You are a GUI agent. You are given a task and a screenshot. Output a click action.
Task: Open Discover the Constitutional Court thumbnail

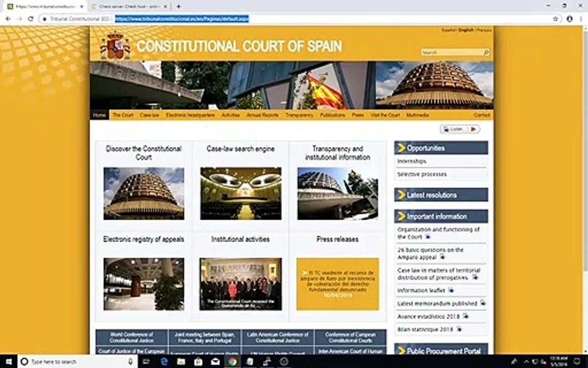coord(143,193)
